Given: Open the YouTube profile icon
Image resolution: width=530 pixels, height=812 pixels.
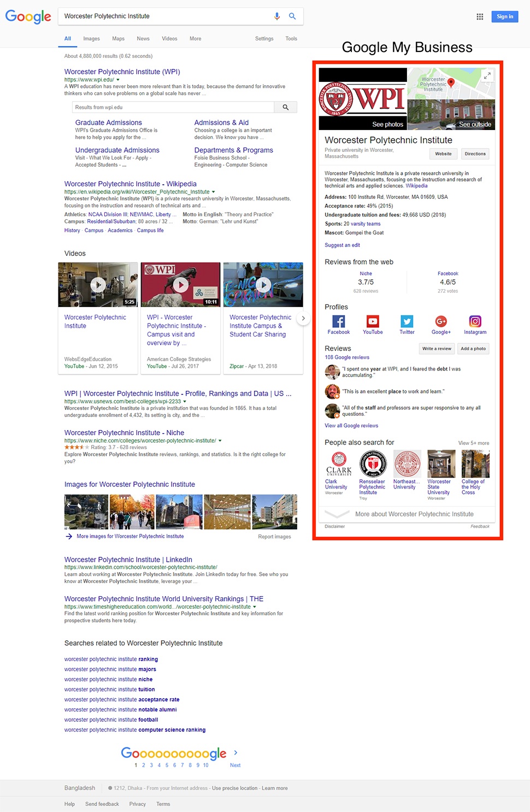Looking at the screenshot, I should (x=373, y=321).
